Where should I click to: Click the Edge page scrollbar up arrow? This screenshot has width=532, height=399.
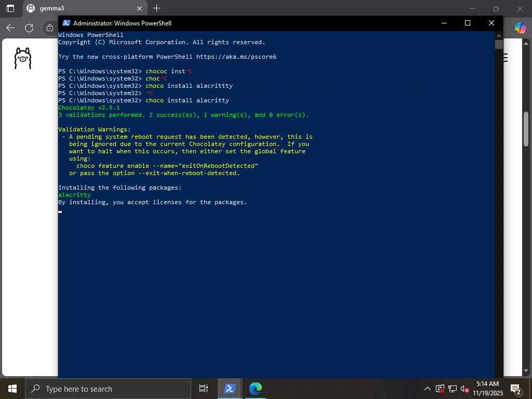[x=526, y=43]
